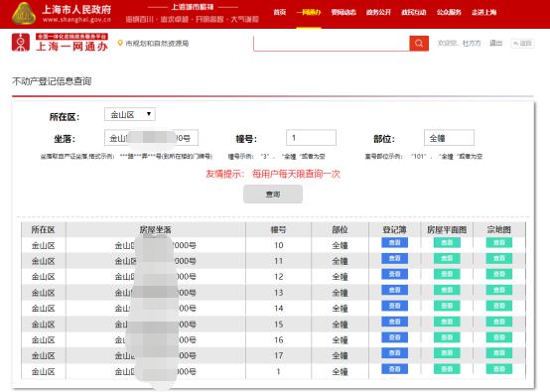The width and height of the screenshot is (550, 392).
Task: Open the 公众服务 navigation item
Action: pyautogui.click(x=449, y=12)
